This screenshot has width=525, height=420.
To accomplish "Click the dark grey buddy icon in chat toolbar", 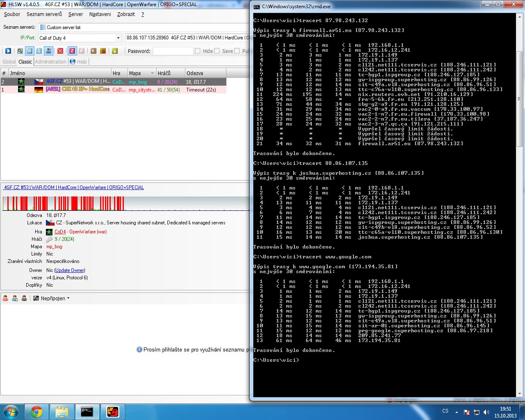I will click(24, 298).
